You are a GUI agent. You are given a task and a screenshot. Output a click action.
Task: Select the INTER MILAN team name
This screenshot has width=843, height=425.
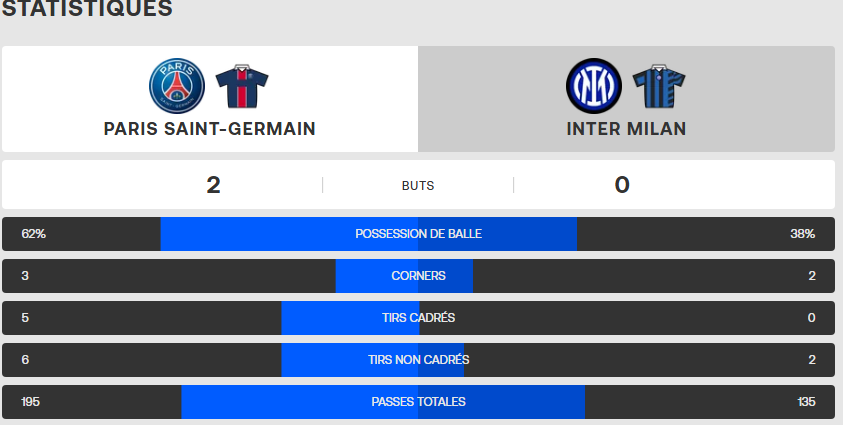point(626,129)
